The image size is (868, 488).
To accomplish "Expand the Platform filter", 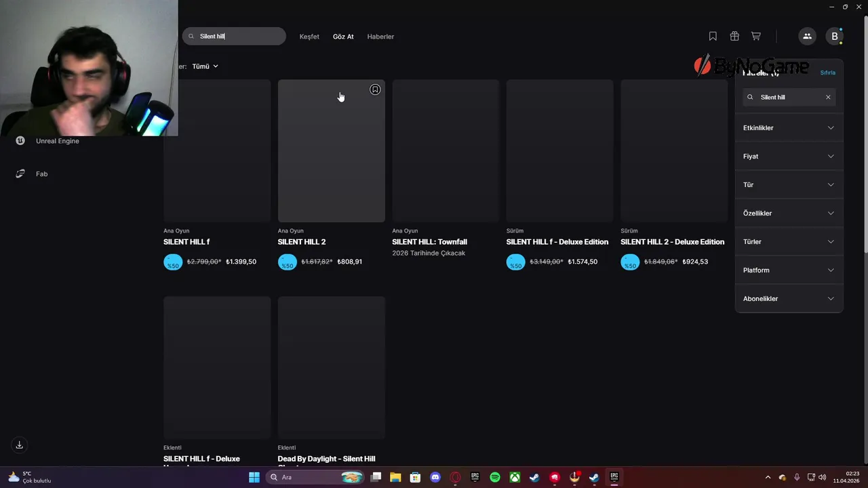I will click(789, 270).
